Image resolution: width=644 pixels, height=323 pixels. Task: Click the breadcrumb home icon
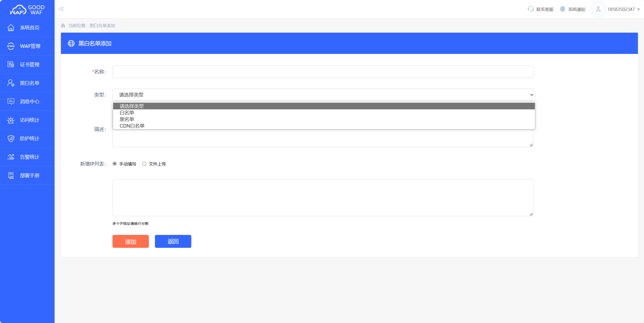[x=63, y=26]
